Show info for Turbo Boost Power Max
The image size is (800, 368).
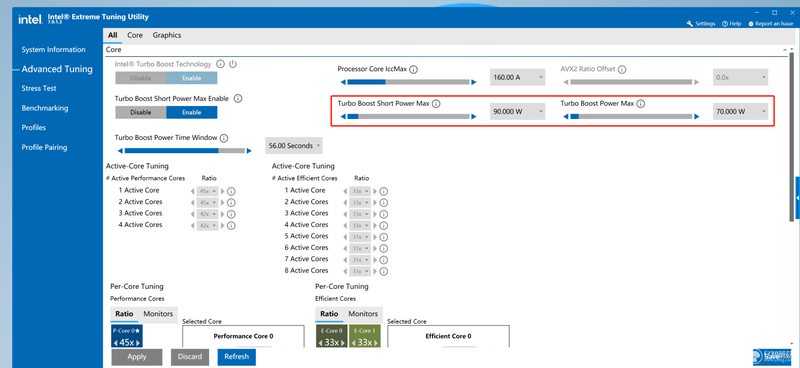641,104
